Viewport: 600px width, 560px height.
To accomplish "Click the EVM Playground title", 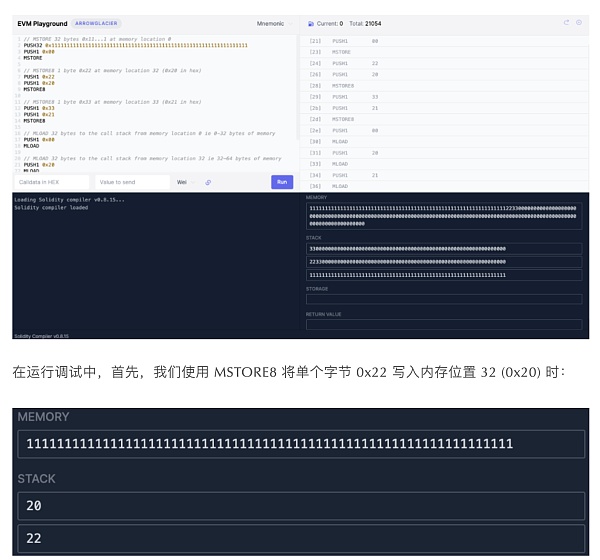I will 42,23.
